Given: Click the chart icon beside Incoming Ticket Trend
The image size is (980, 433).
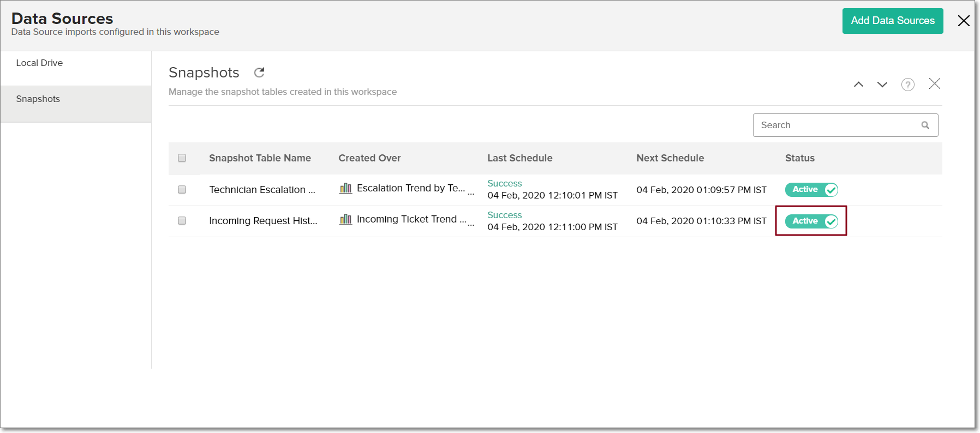Looking at the screenshot, I should [345, 220].
